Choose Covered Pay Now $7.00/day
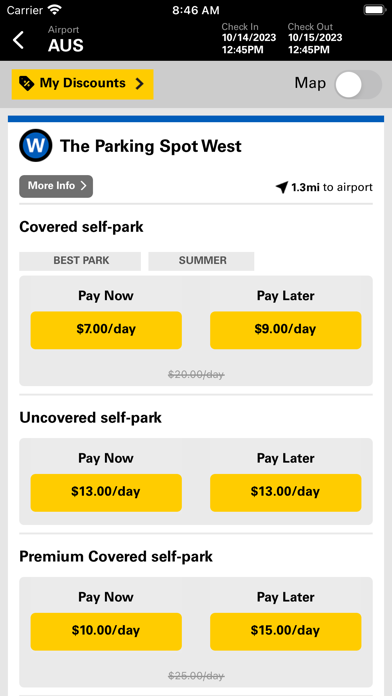Screen dimensions: 392x696 tap(106, 330)
